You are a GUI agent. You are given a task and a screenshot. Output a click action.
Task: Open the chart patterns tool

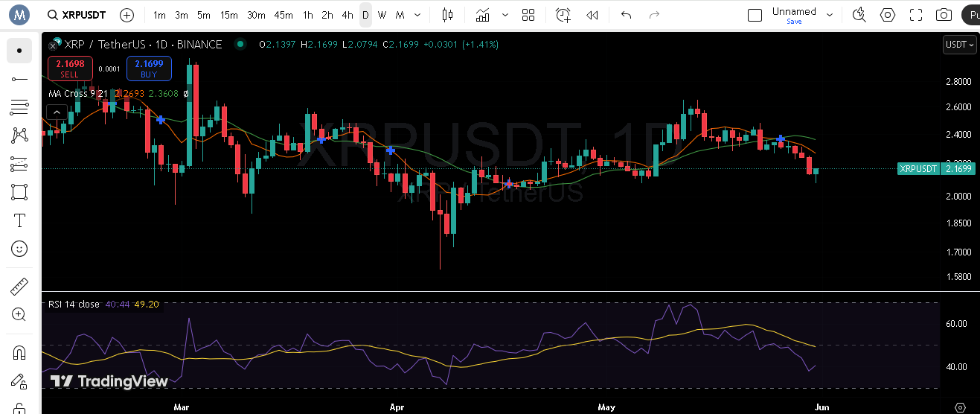[x=19, y=136]
